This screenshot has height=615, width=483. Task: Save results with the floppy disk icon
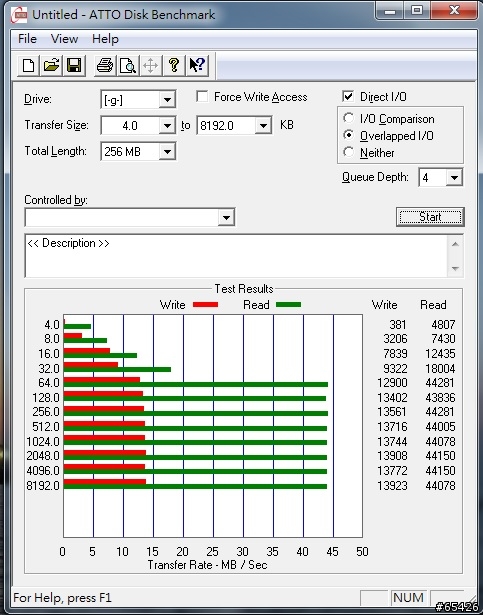point(74,65)
